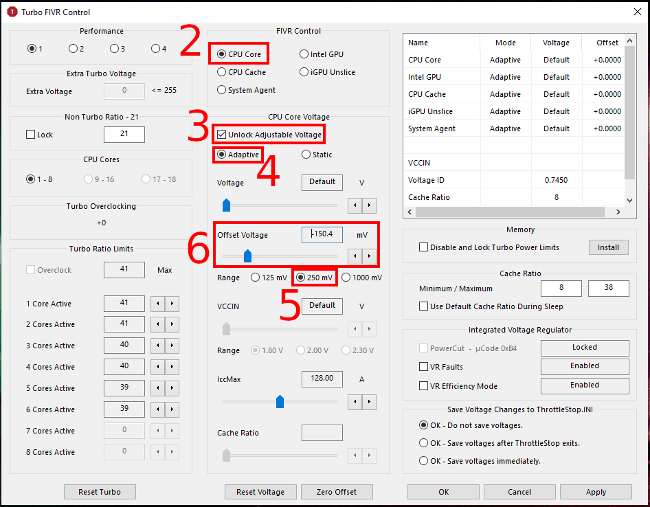Viewport: 650px width, 507px height.
Task: Click the Cache Ratio minimum field
Action: click(561, 288)
